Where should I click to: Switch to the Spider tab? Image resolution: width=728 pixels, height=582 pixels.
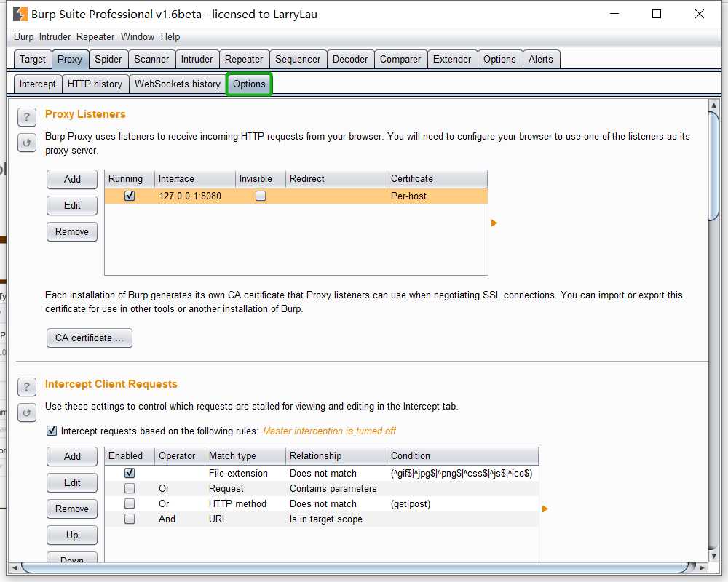coord(108,60)
